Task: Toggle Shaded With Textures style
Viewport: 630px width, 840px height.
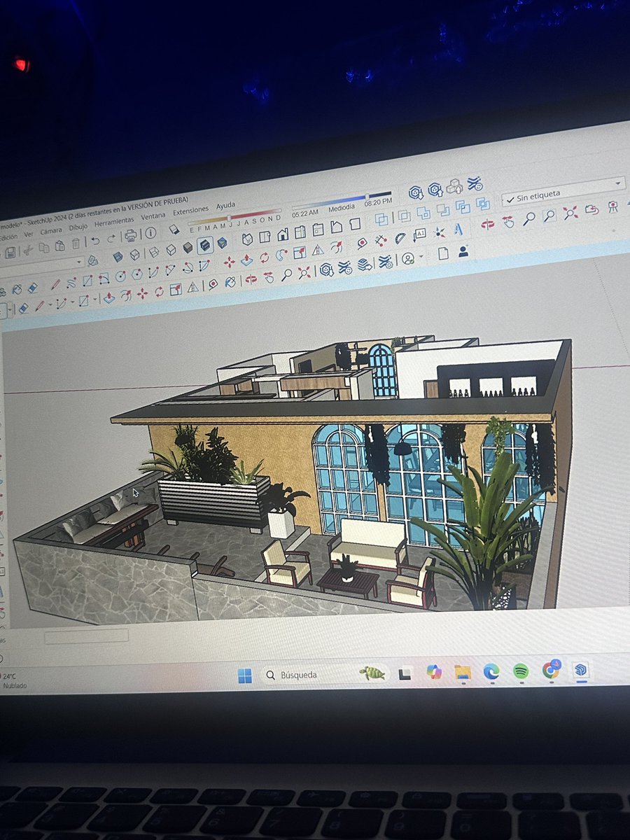Action: click(205, 245)
